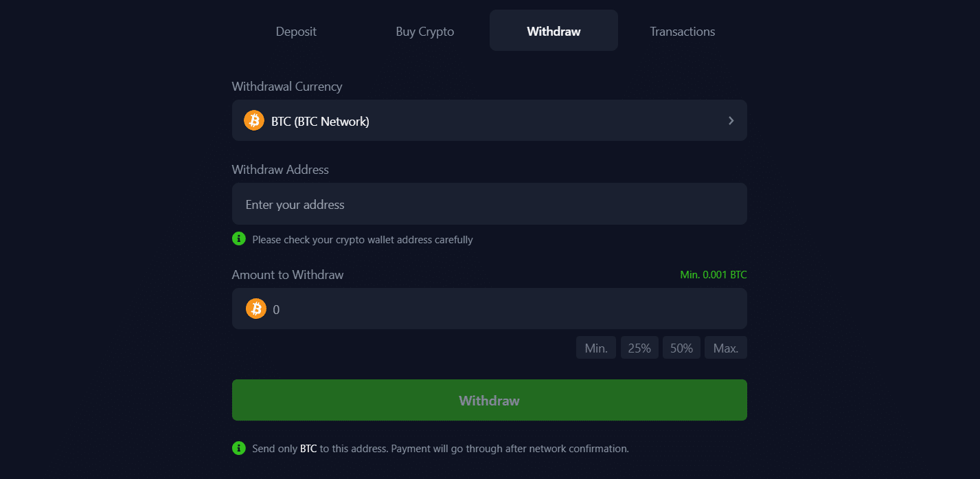This screenshot has height=479, width=980.
Task: Click the Enter your address input field
Action: coord(489,203)
